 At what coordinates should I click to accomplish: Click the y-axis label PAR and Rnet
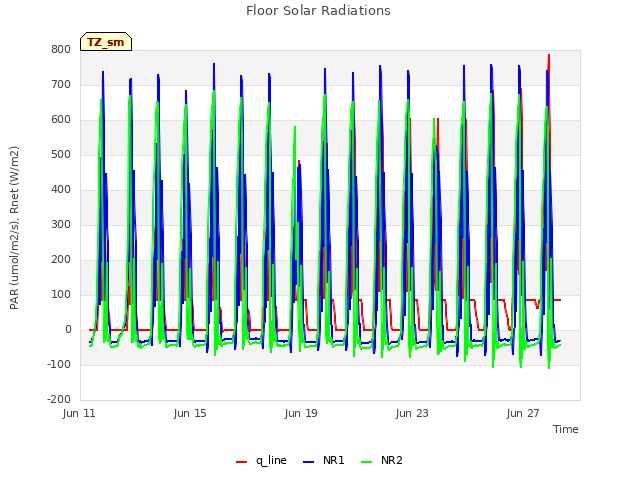tap(14, 228)
